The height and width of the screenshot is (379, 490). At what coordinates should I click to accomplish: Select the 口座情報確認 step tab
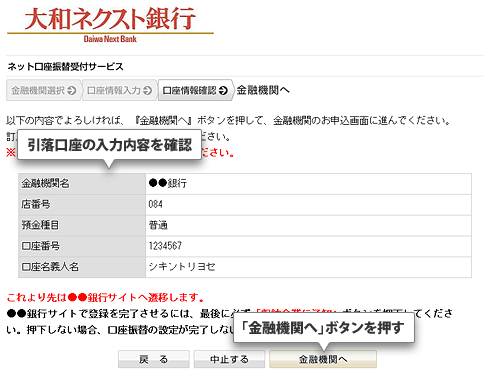pos(195,90)
